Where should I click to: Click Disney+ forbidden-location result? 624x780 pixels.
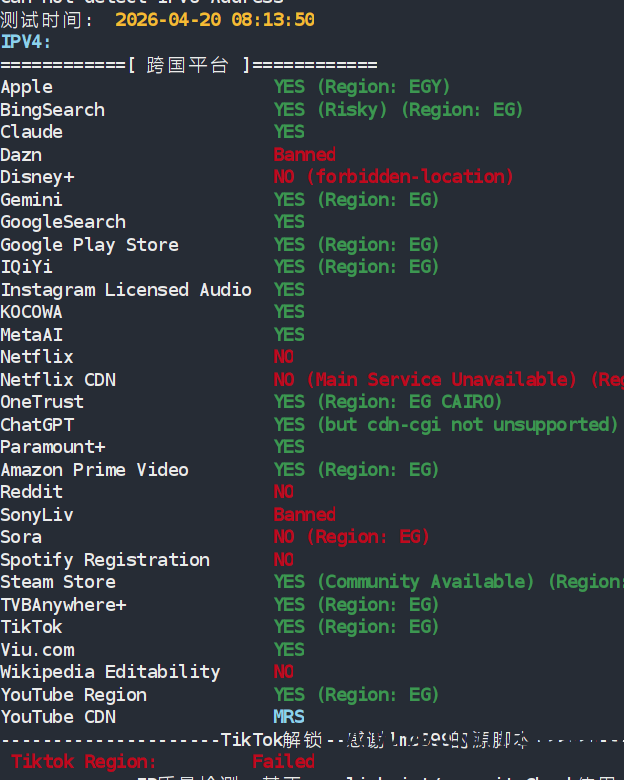tap(393, 177)
